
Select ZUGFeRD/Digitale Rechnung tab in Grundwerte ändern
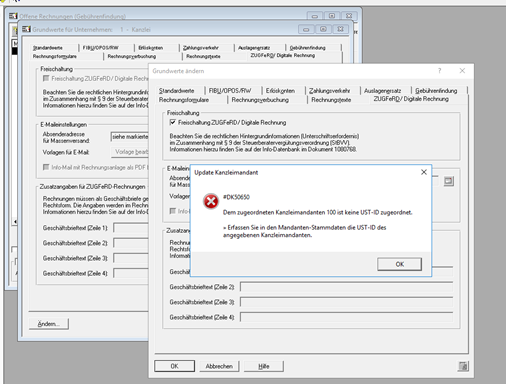pyautogui.click(x=411, y=99)
